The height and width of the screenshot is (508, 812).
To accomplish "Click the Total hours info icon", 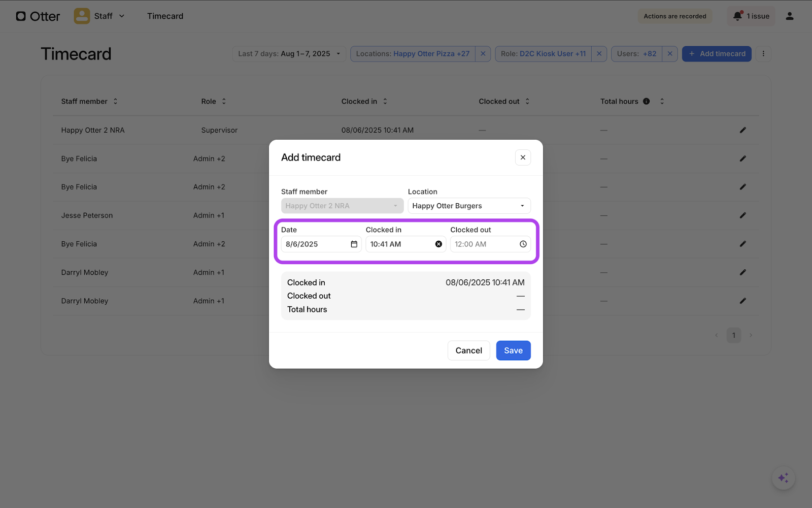I will (646, 102).
